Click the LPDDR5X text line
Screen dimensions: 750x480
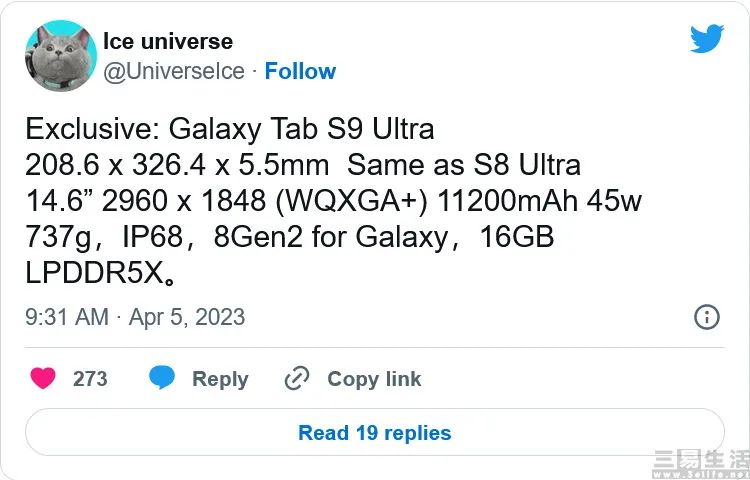pyautogui.click(x=96, y=273)
